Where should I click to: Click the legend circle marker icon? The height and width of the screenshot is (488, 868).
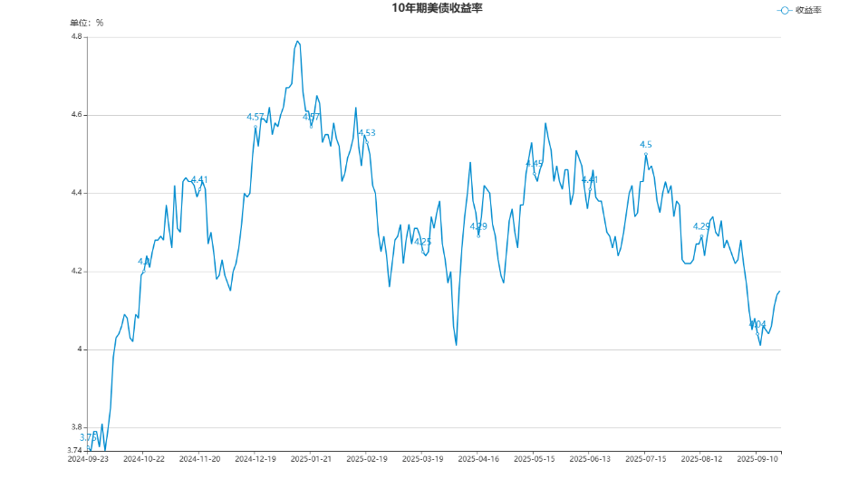[784, 11]
